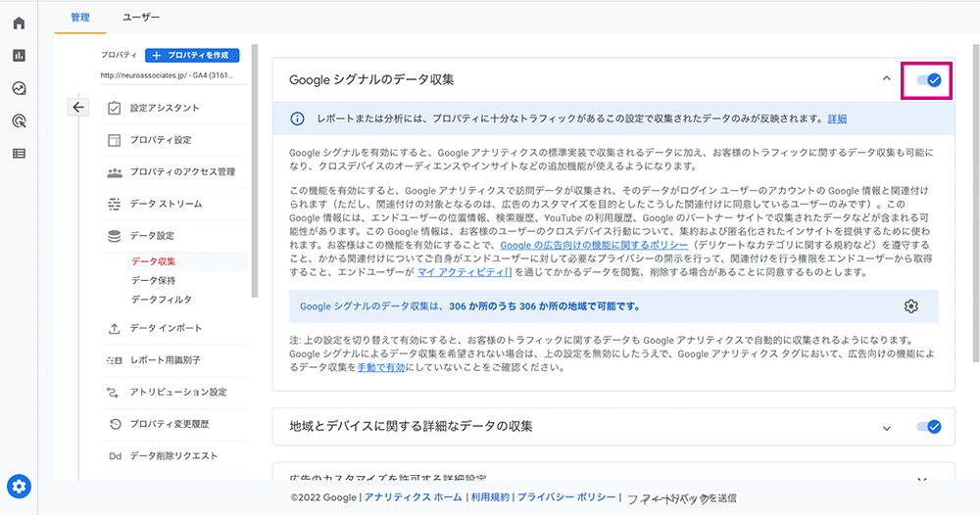Expand the 広告のカスタマイズ section chevron

pyautogui.click(x=921, y=480)
